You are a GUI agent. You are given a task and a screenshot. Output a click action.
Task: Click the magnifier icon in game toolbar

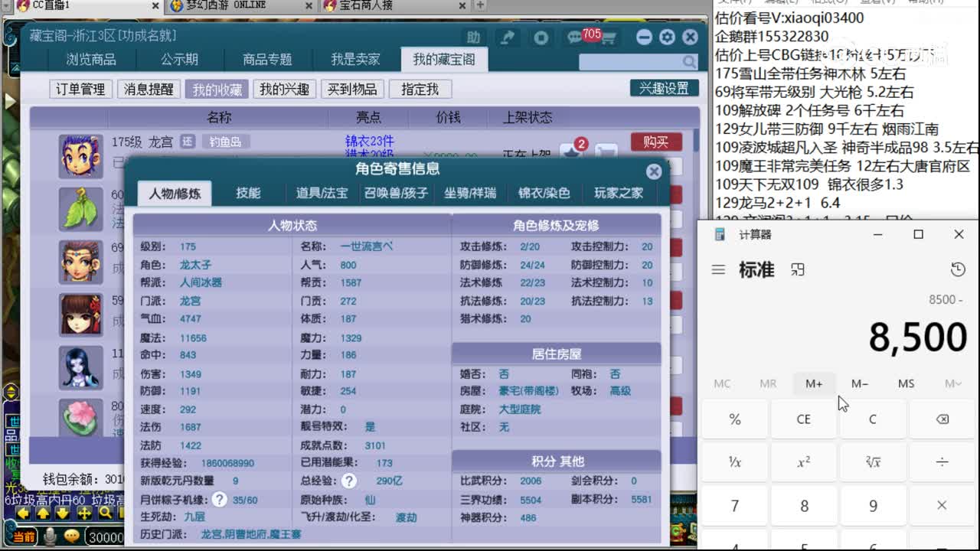pos(106,514)
